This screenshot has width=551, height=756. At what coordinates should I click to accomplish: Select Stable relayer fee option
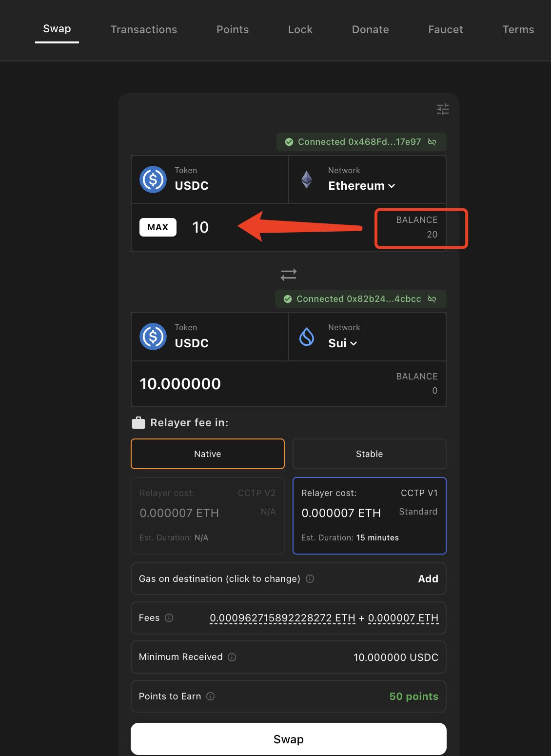[370, 454]
